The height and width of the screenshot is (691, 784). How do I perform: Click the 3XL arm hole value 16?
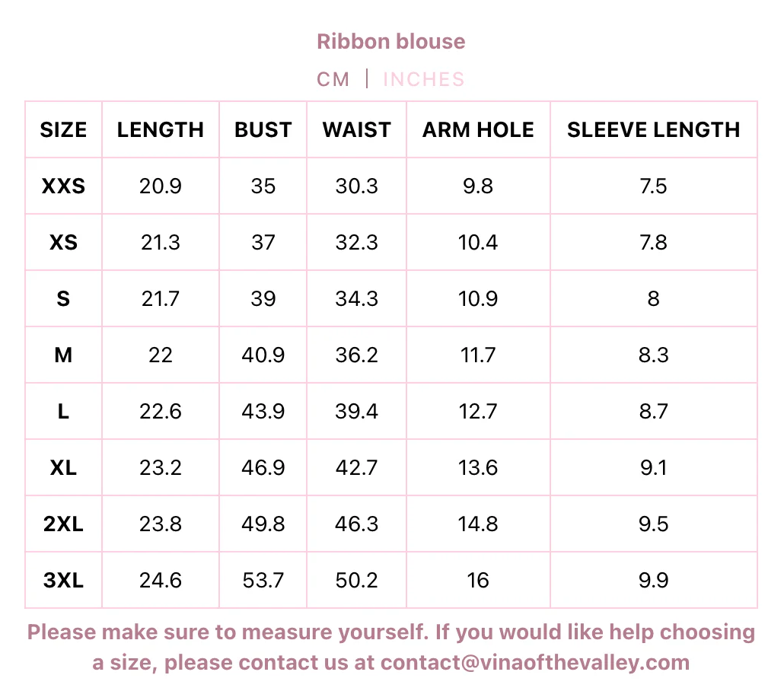click(x=478, y=580)
